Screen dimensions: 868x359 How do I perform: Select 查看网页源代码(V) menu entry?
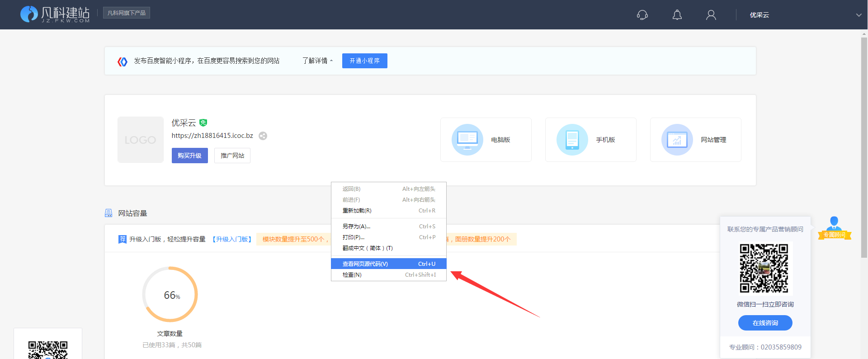coord(389,264)
